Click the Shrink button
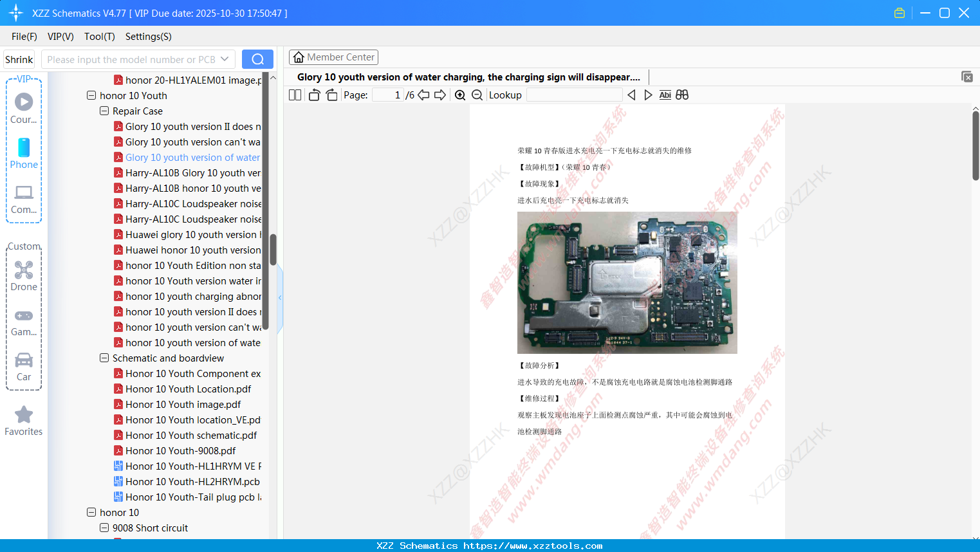The width and height of the screenshot is (980, 552). [x=19, y=59]
